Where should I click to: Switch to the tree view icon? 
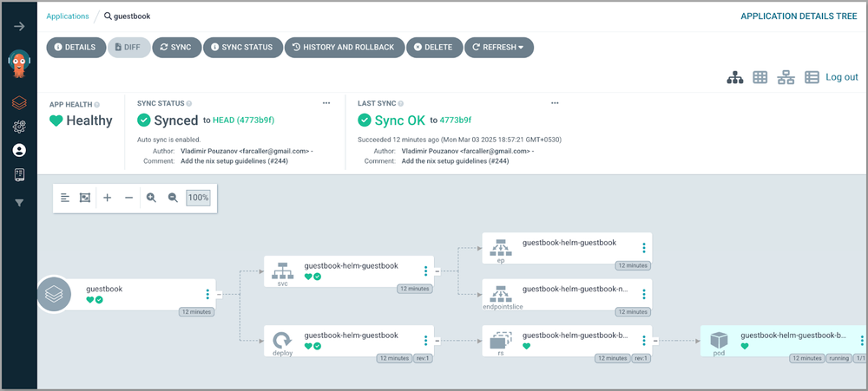(734, 77)
